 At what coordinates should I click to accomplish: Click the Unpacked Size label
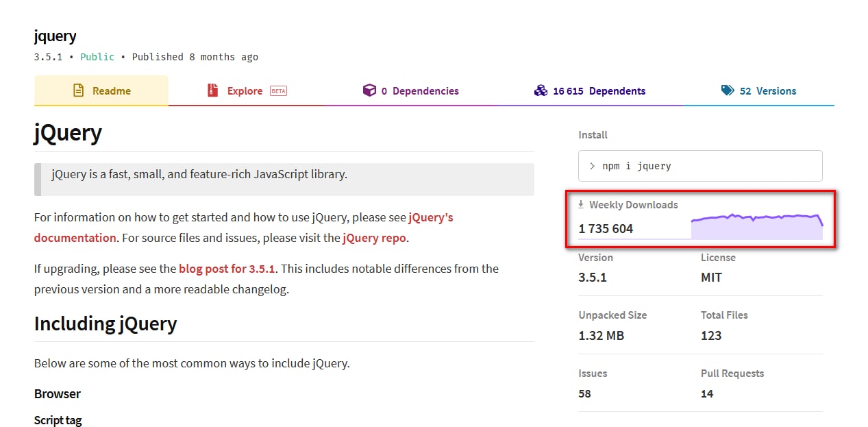(612, 315)
